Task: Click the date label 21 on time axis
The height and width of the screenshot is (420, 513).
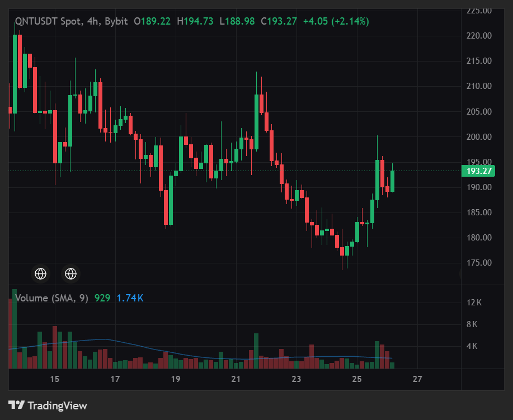Action: 236,379
